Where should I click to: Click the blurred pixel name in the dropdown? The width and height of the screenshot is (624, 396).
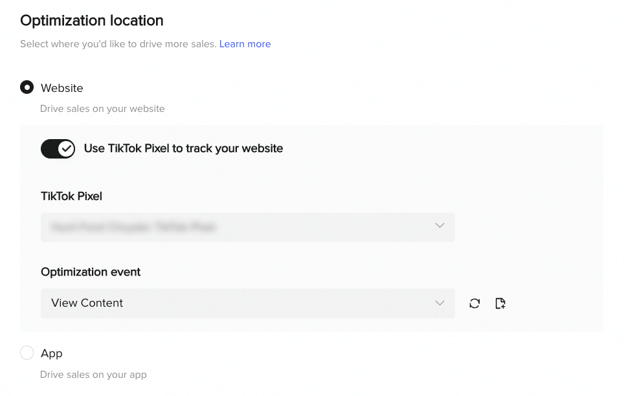(134, 227)
